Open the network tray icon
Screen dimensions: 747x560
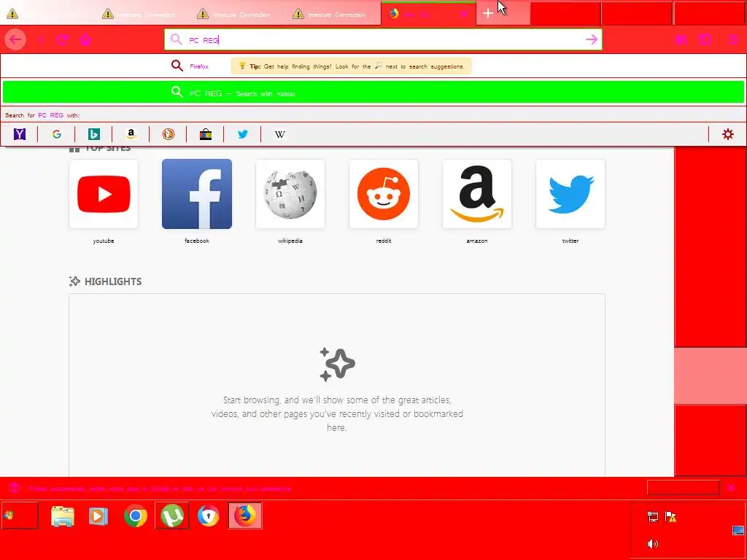click(653, 517)
